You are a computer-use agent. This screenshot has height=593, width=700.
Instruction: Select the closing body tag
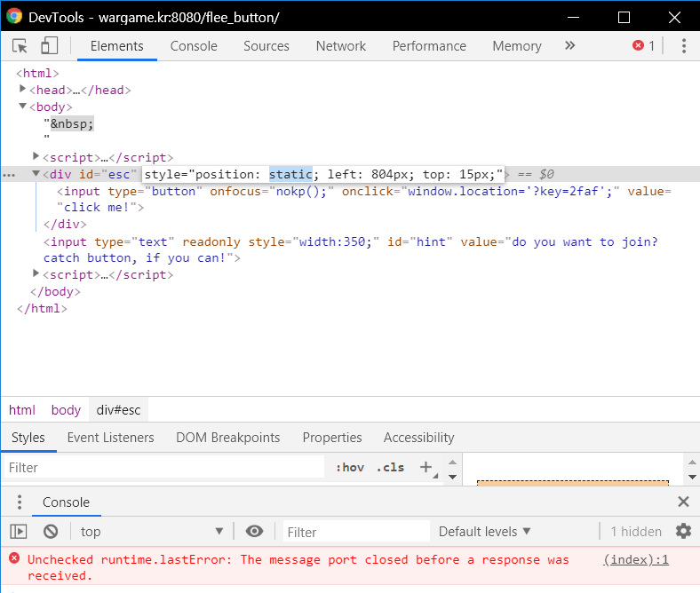coord(55,292)
